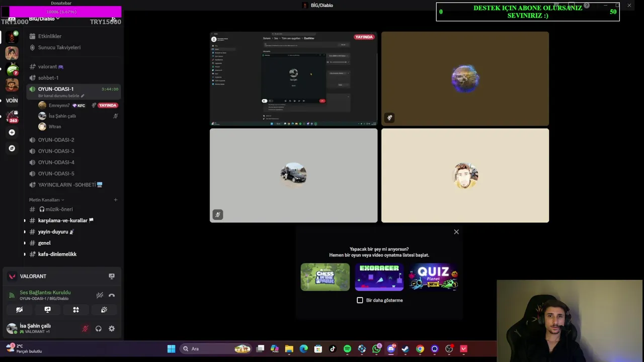Open Windows Start menu

tap(171, 349)
